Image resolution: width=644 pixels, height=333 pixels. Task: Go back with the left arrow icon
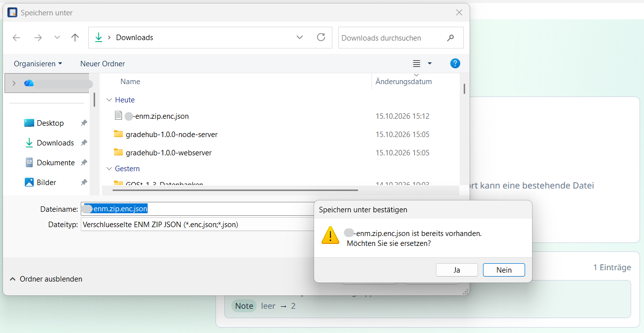point(16,38)
